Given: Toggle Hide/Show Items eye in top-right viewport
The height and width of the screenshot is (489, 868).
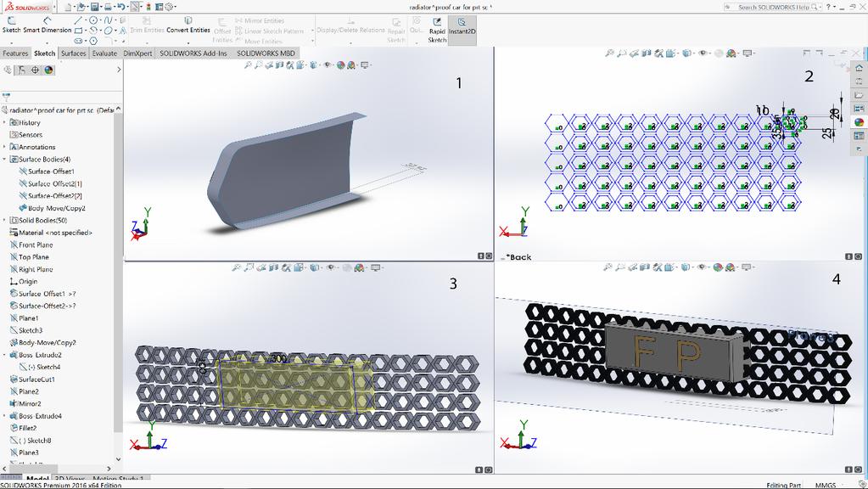Looking at the screenshot, I should pyautogui.click(x=703, y=53).
